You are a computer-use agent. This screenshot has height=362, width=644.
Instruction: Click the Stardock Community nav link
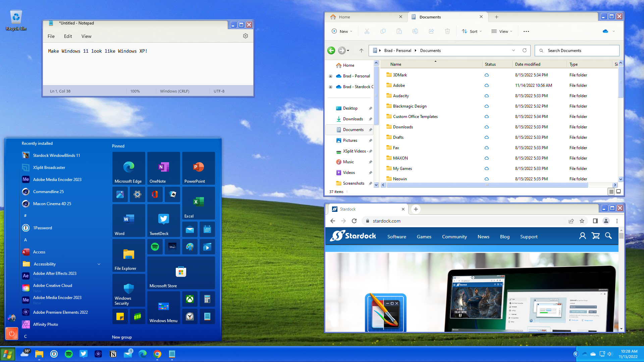(454, 236)
